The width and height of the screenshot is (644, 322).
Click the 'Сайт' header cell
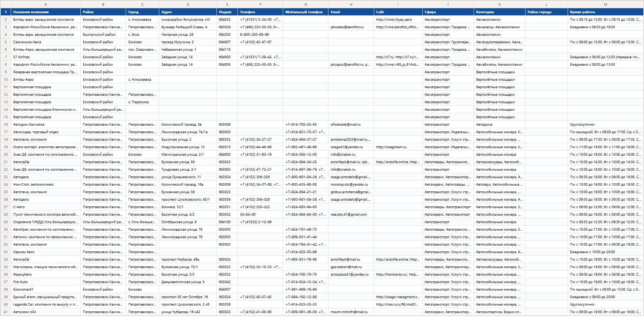point(398,12)
